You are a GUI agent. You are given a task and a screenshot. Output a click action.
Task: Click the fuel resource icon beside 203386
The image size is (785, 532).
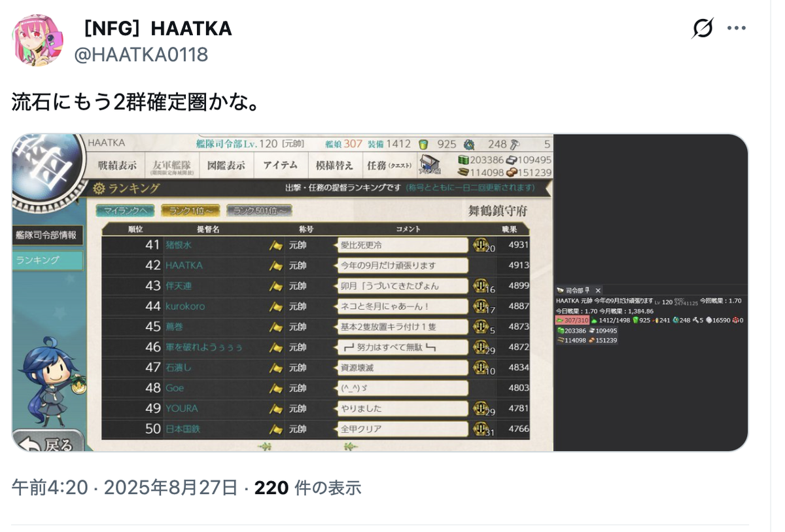(463, 160)
